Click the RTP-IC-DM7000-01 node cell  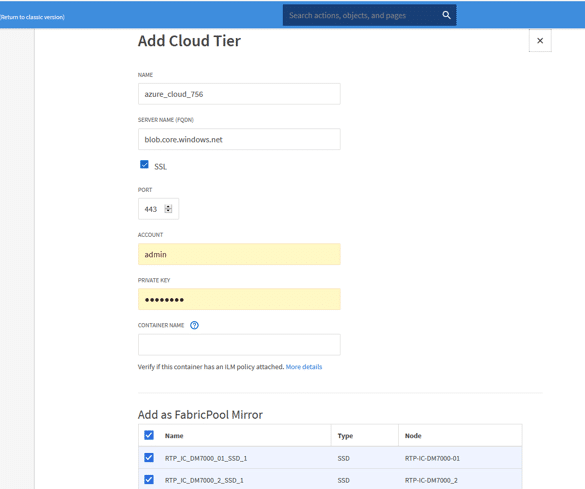coord(432,458)
